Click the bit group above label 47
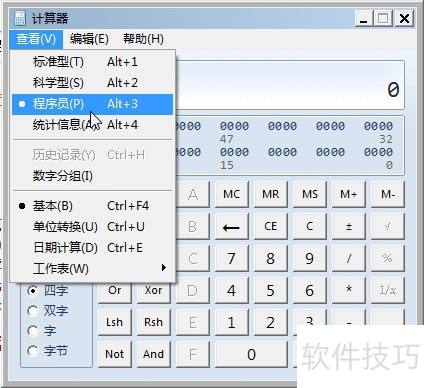Viewport: 424px width, 388px height. coord(234,126)
